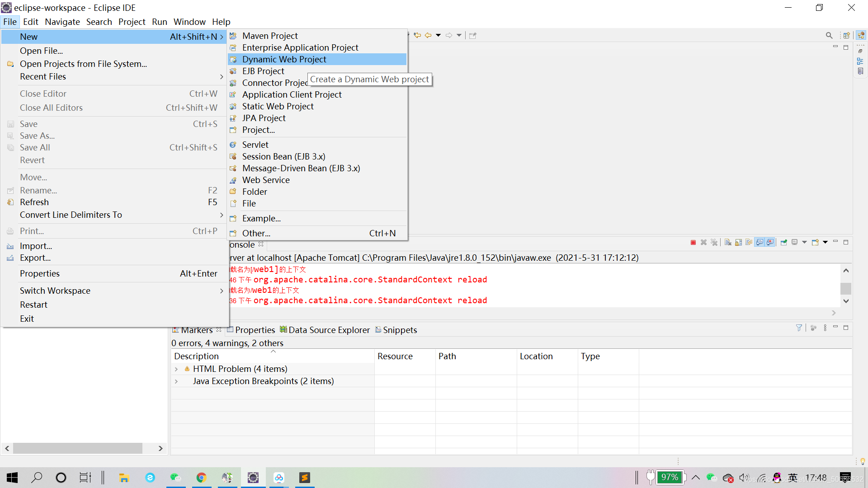Configure Markers view filters

point(799,328)
